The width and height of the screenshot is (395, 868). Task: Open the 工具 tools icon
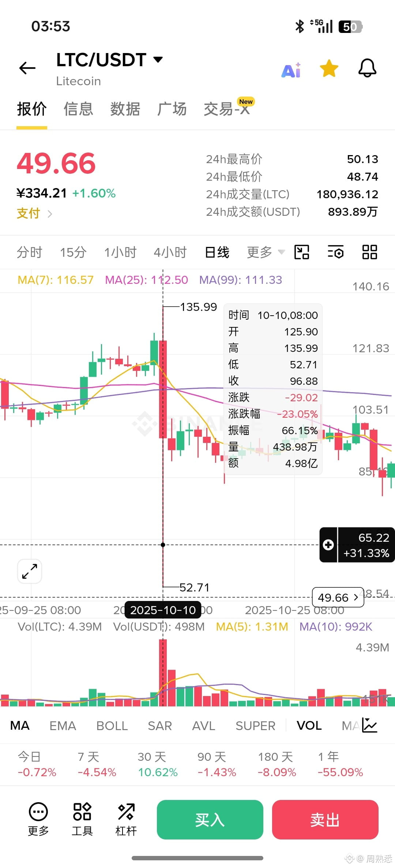pyautogui.click(x=82, y=820)
